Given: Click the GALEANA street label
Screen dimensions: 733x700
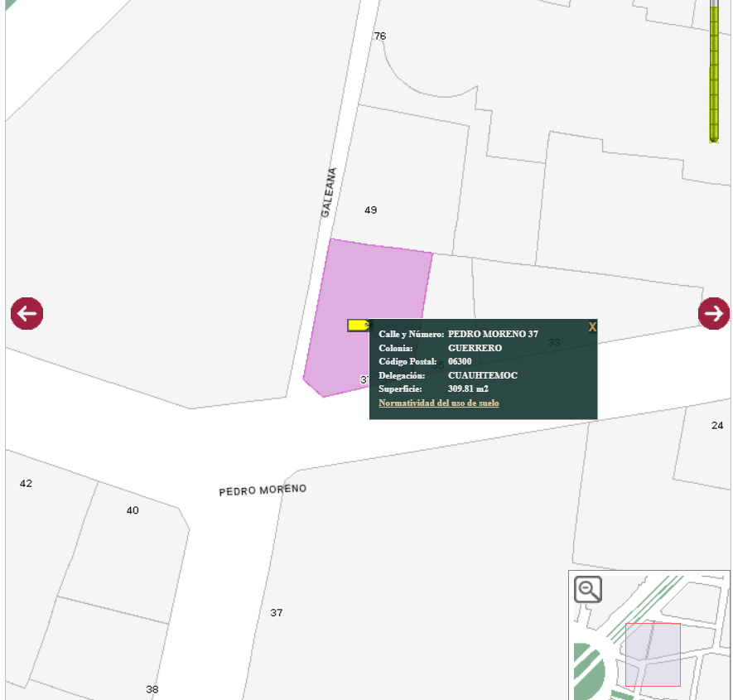Looking at the screenshot, I should [329, 192].
